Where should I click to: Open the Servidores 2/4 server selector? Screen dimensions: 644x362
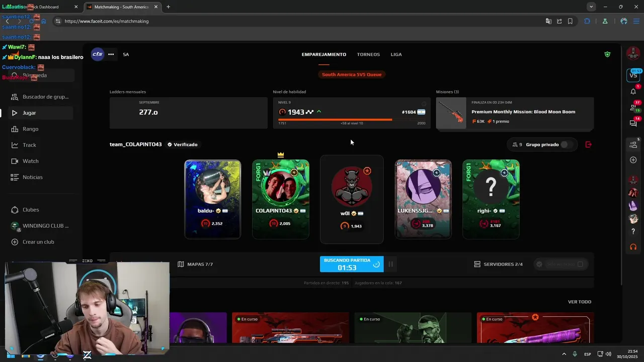coord(499,264)
